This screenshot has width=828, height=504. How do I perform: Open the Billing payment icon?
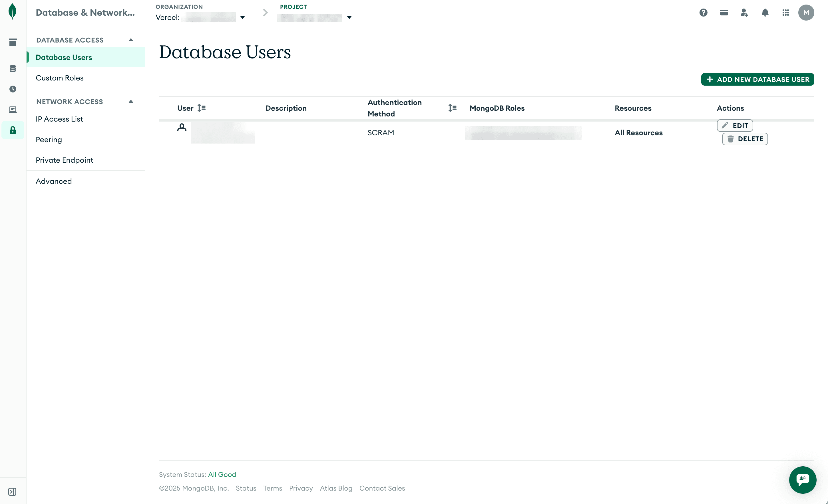(724, 13)
